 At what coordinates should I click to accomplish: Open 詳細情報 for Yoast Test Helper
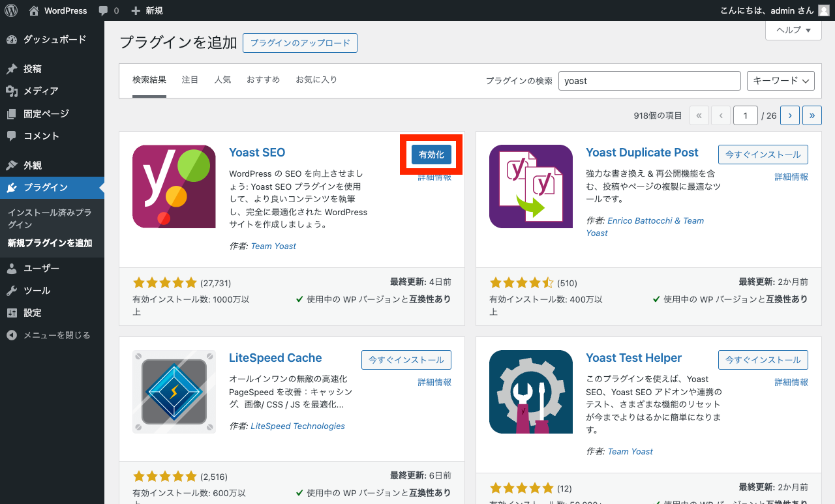(791, 382)
